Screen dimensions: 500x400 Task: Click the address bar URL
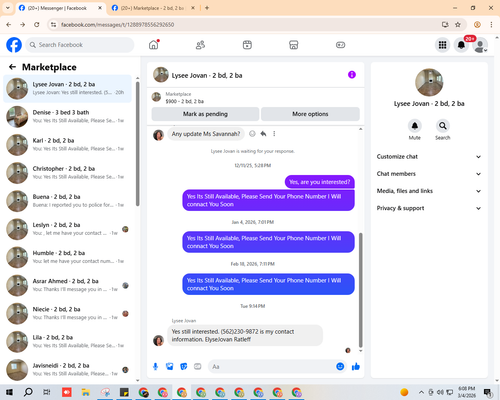point(117,25)
